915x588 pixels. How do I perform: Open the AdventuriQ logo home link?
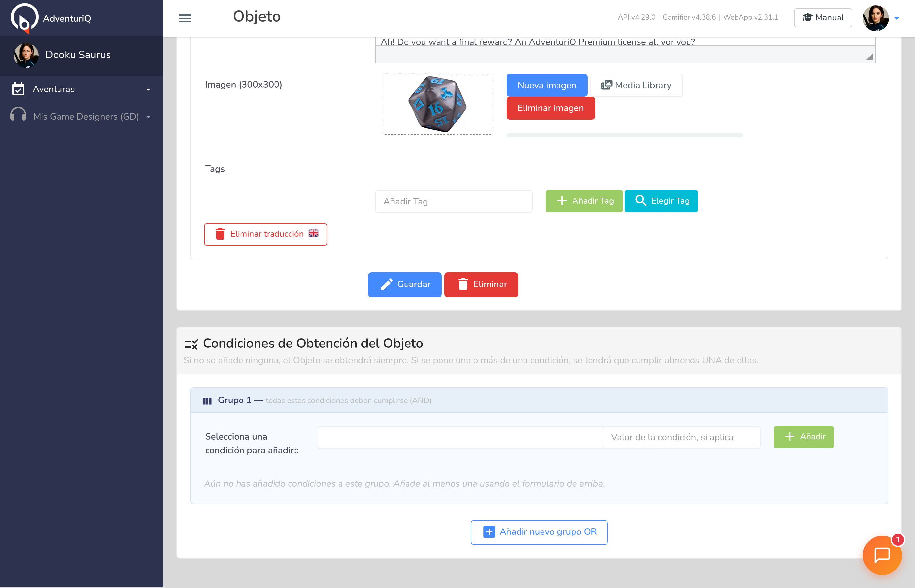point(51,18)
